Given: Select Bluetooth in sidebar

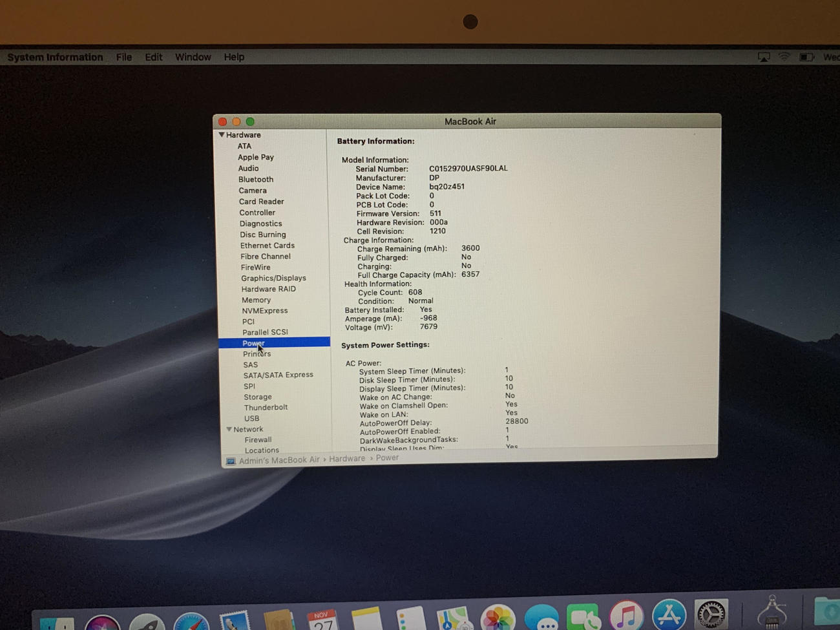Looking at the screenshot, I should tap(256, 180).
